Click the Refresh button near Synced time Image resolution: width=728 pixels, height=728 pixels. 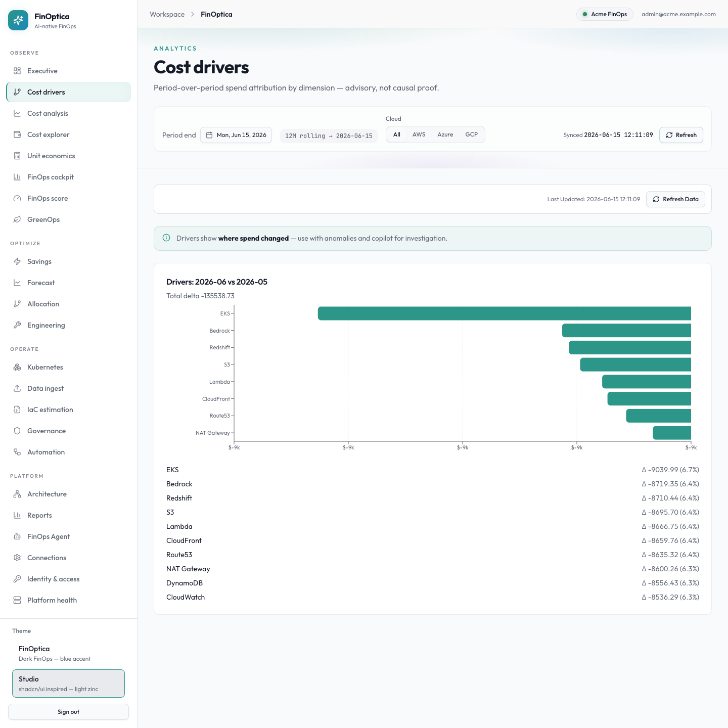[681, 135]
